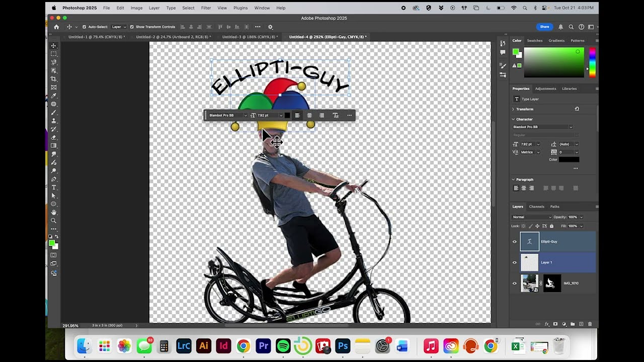Viewport: 644px width, 362px height.
Task: Hide the Ellipti-Guy layer
Action: click(x=514, y=242)
